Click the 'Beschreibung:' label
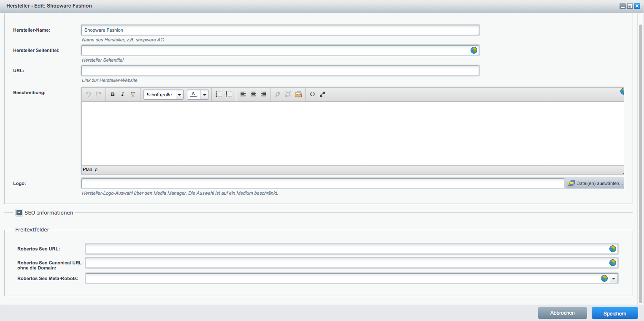The width and height of the screenshot is (644, 321). pos(29,92)
